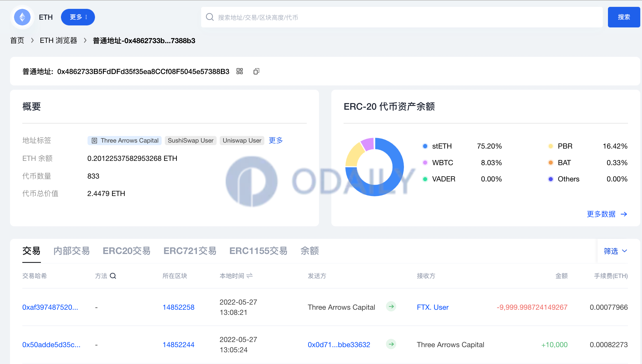642x364 pixels.
Task: Open block 14852258
Action: (x=179, y=307)
